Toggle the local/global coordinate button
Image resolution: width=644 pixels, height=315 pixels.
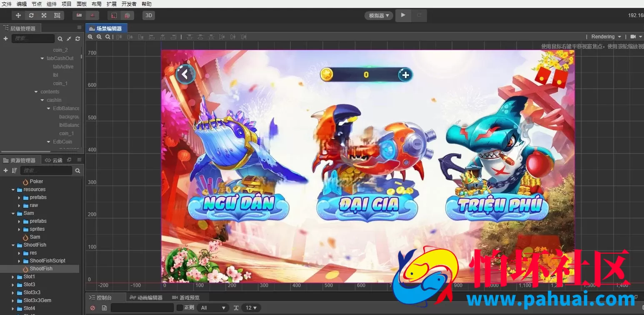pos(114,15)
